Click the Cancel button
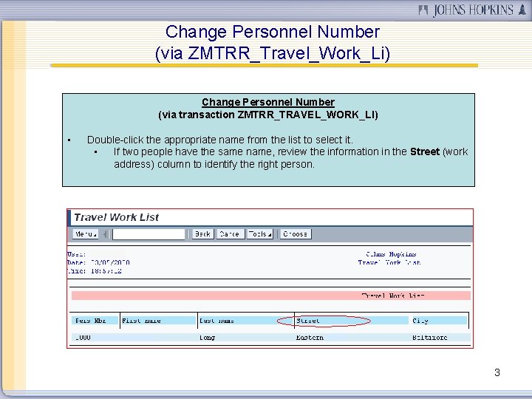 [231, 233]
